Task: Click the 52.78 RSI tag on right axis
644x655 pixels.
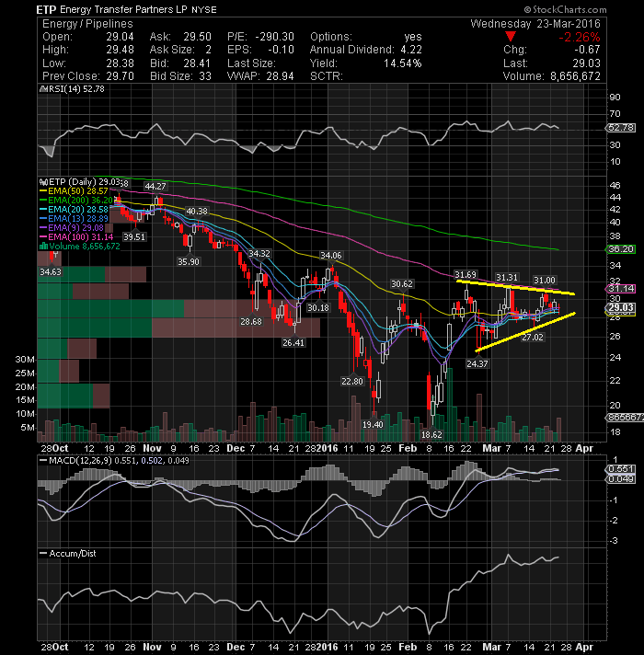Action: (621, 127)
